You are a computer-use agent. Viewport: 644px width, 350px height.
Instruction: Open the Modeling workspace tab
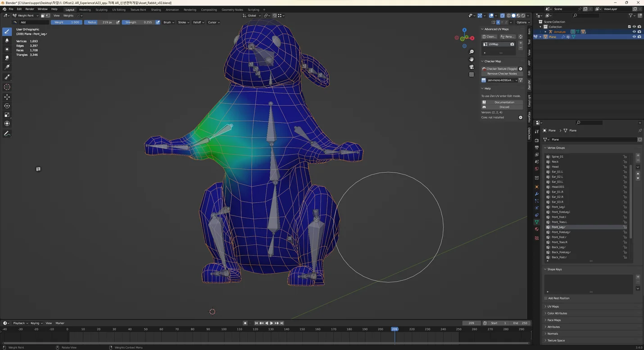(x=85, y=9)
